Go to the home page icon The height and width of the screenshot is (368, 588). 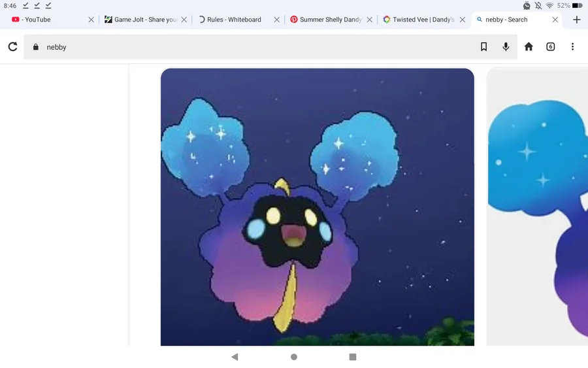tap(529, 46)
